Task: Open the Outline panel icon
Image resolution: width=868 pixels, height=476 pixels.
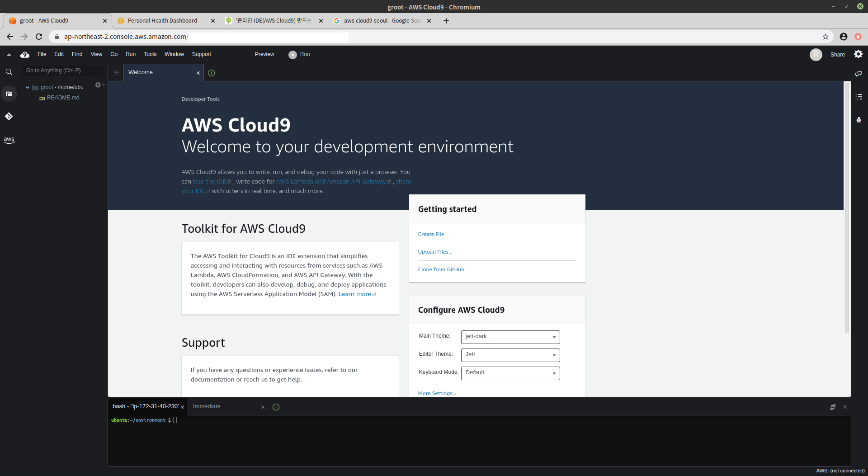Action: point(859,97)
